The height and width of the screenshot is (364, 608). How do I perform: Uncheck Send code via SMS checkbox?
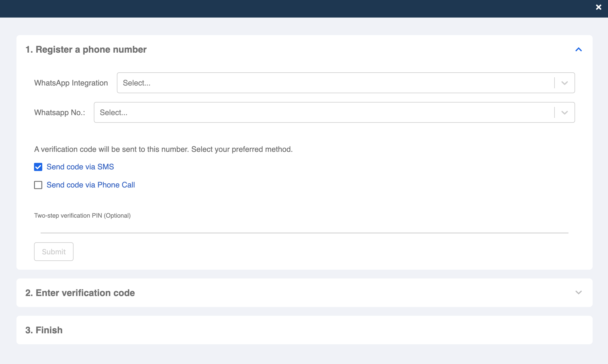point(38,167)
